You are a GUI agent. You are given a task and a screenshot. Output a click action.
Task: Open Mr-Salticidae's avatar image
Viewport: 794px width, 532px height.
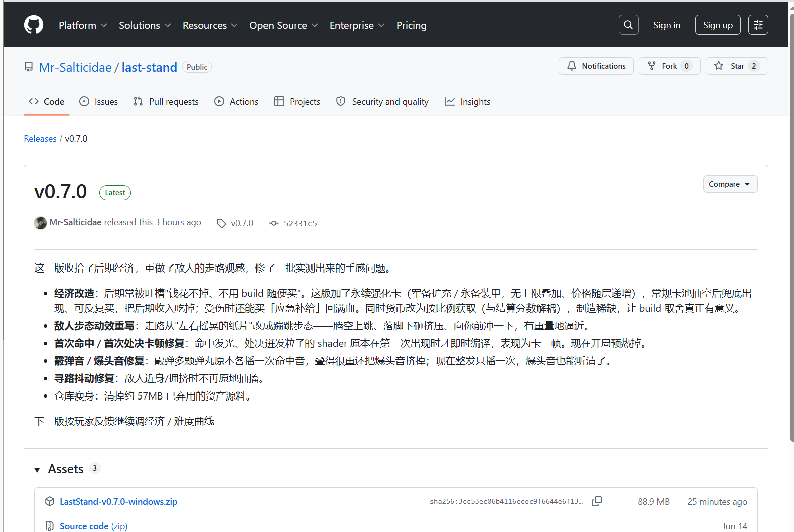[40, 223]
